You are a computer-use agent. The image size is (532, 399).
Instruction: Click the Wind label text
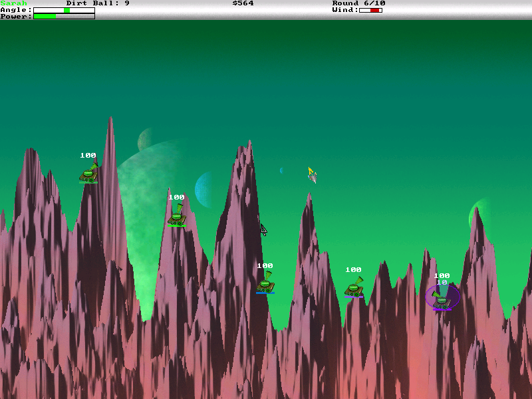345,10
